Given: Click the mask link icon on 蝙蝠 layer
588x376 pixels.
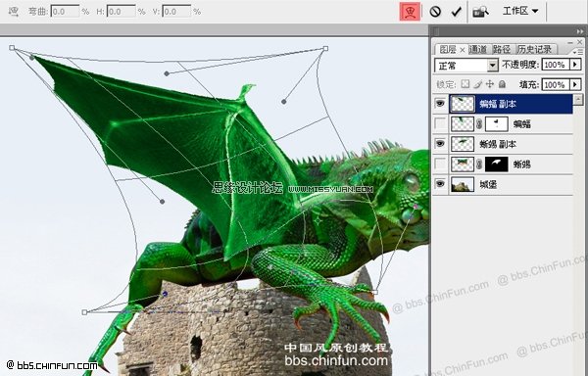Looking at the screenshot, I should coord(479,124).
